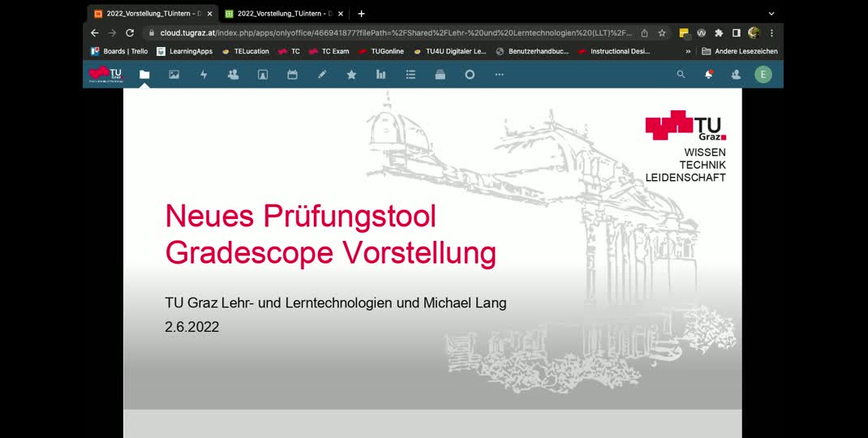Toggle the browser side panel
Viewport: 868px width, 438px height.
point(737,32)
